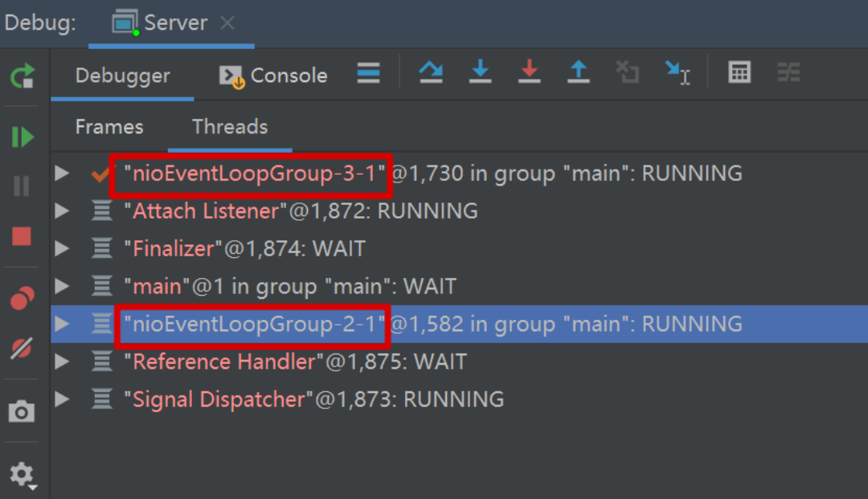Click thread icon beside Finalizer
Screen dimensions: 868x499
[102, 248]
